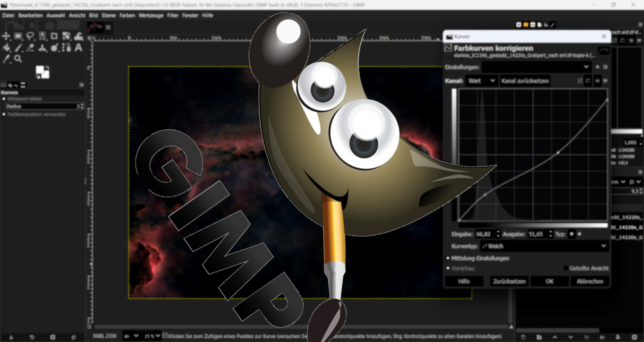Raise layer with up arrow icon
644x342 pixels.
pos(555,337)
